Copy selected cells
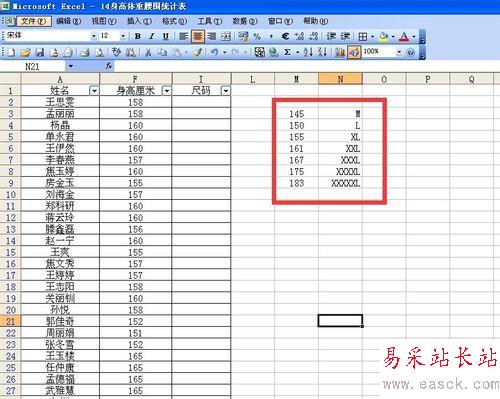Image resolution: width=500 pixels, height=399 pixels. click(x=162, y=52)
